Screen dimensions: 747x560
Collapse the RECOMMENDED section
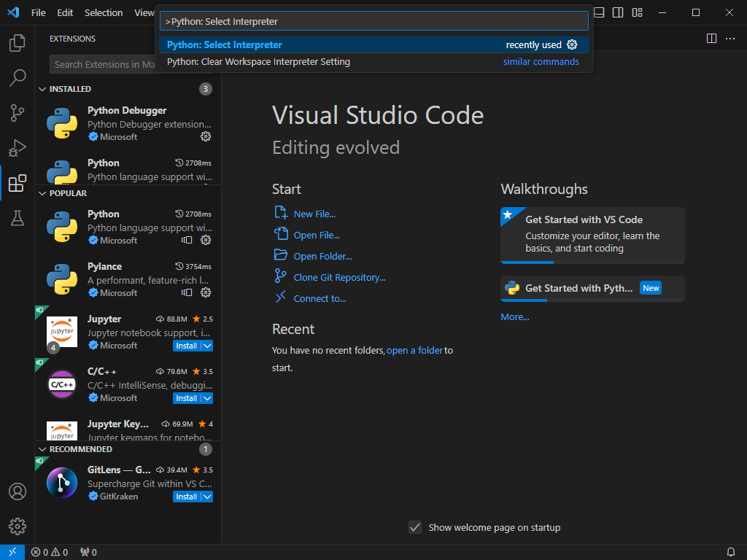click(42, 449)
